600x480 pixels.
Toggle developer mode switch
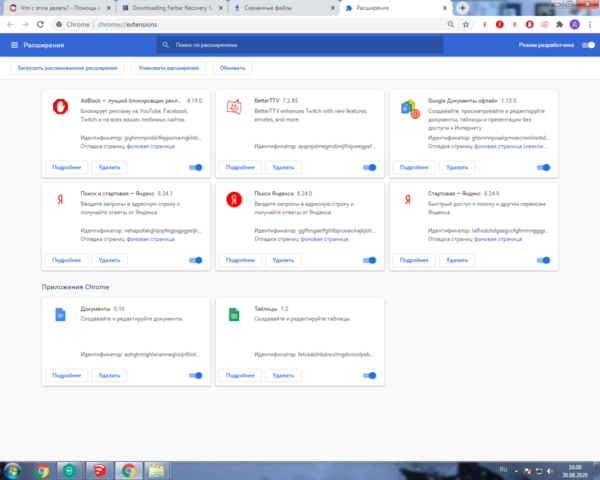pos(588,45)
